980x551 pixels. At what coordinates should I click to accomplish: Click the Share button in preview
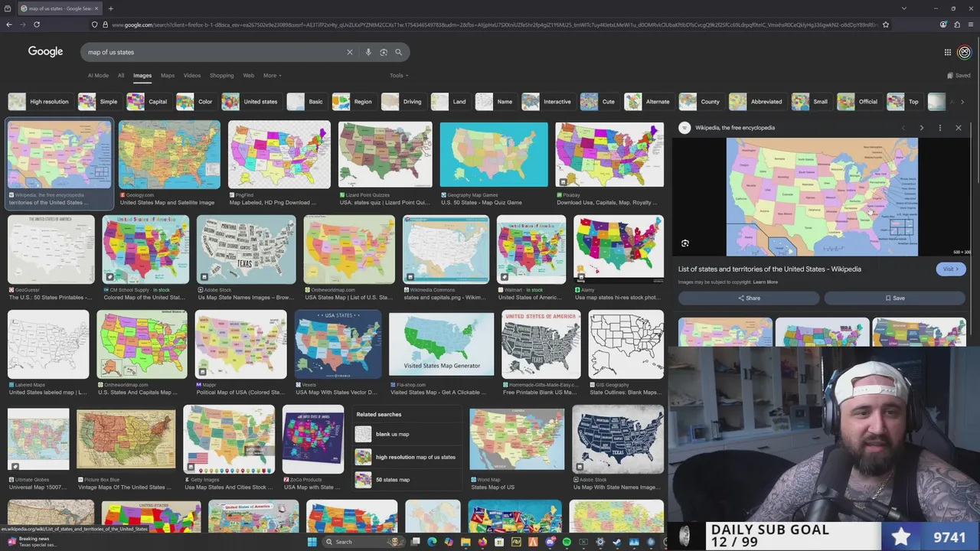(749, 298)
